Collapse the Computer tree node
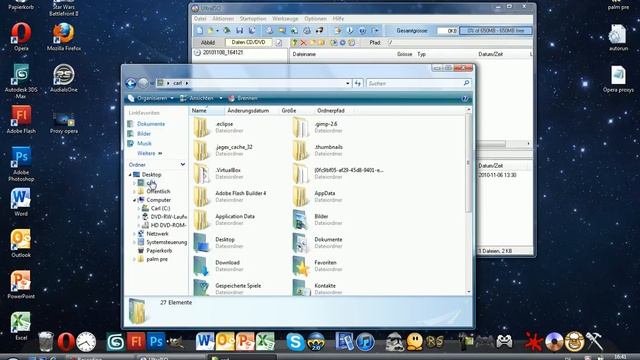The height and width of the screenshot is (360, 640). coord(135,200)
